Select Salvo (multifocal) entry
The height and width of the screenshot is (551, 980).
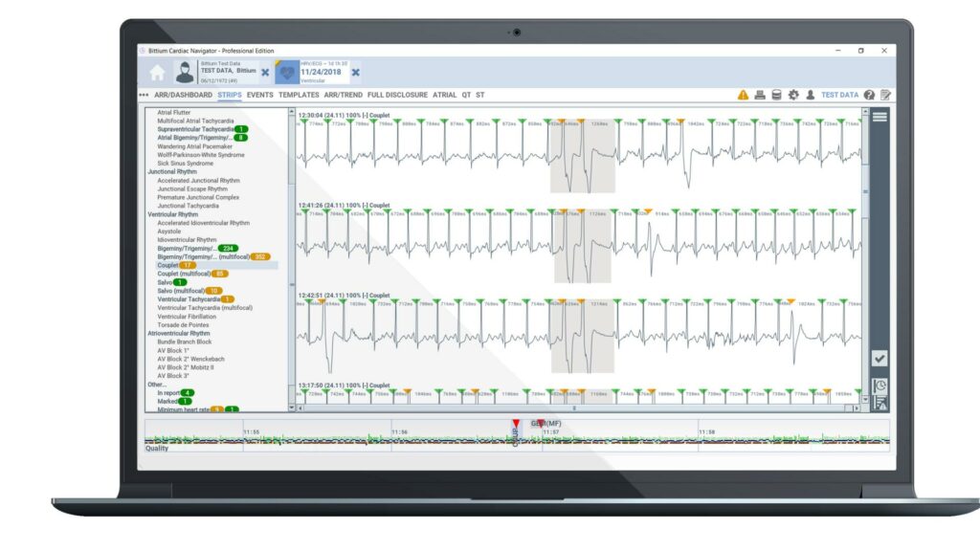[x=189, y=291]
